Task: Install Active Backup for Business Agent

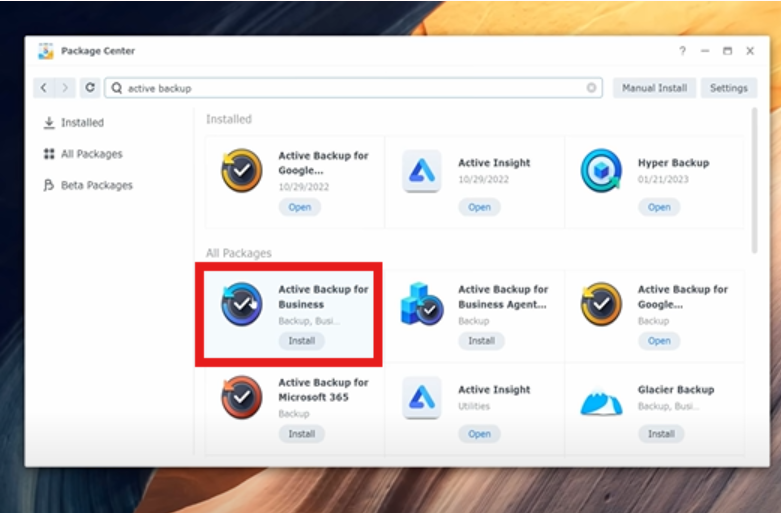Action: [481, 341]
